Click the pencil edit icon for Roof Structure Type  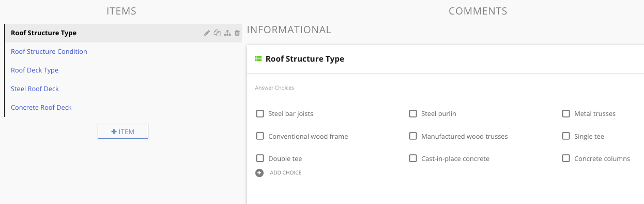207,33
